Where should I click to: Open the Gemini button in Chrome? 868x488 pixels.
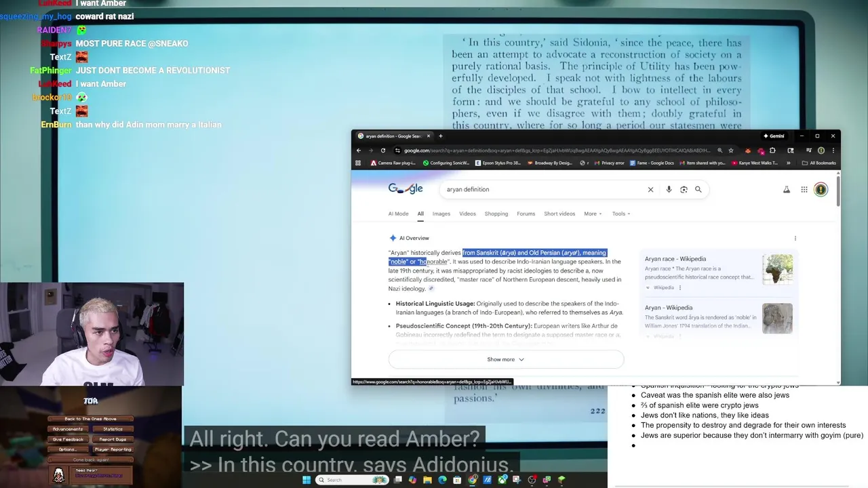(x=774, y=136)
